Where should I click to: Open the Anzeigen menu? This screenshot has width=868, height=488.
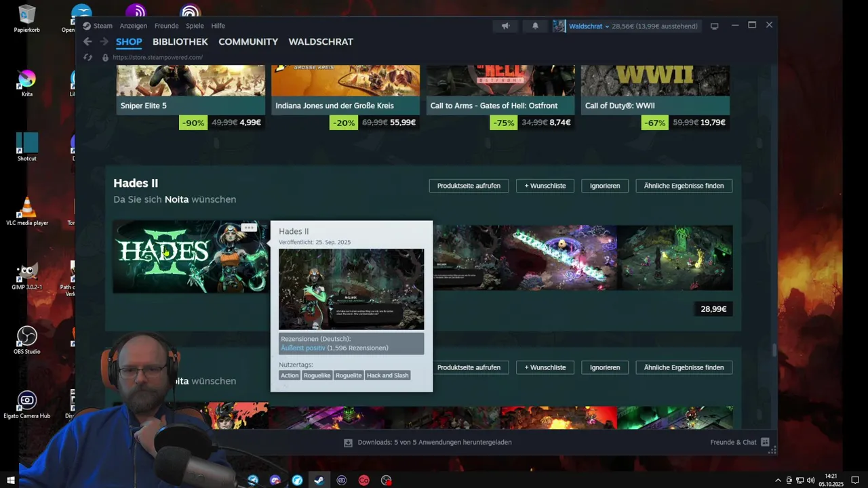[133, 26]
